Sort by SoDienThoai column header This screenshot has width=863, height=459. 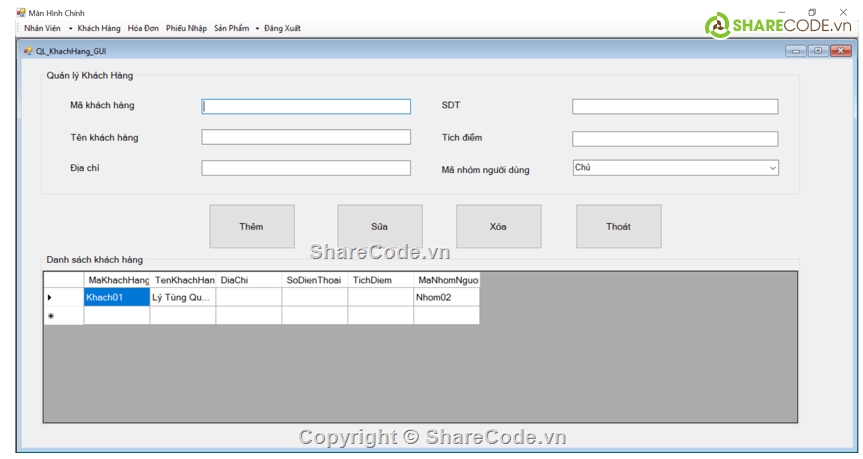click(315, 280)
